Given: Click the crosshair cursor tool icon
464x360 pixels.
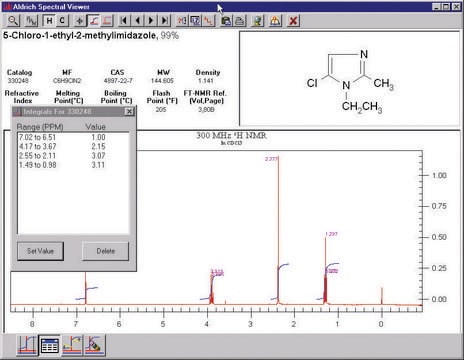Looking at the screenshot, I should (79, 21).
